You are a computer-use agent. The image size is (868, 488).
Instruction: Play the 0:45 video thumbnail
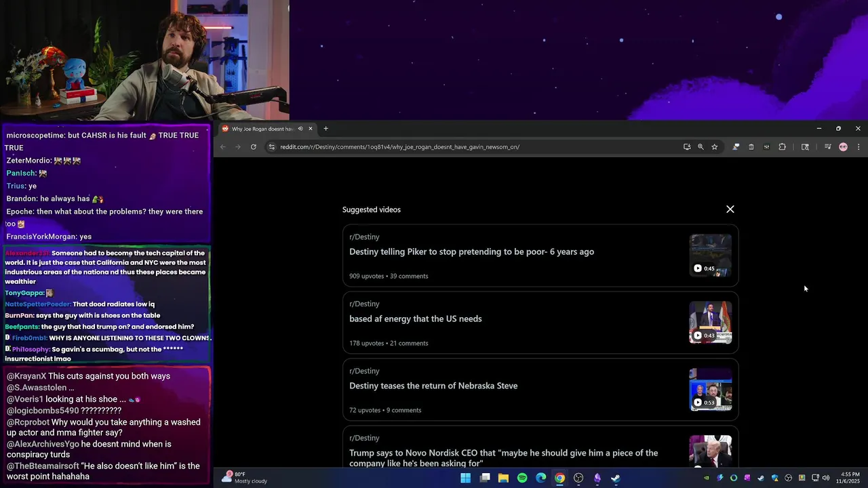pos(710,256)
